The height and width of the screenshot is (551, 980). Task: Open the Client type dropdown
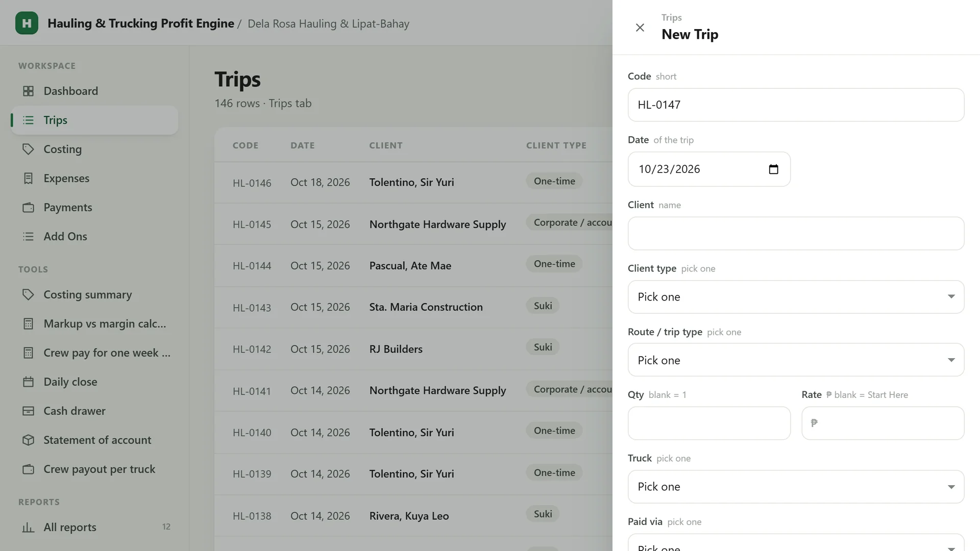click(796, 296)
